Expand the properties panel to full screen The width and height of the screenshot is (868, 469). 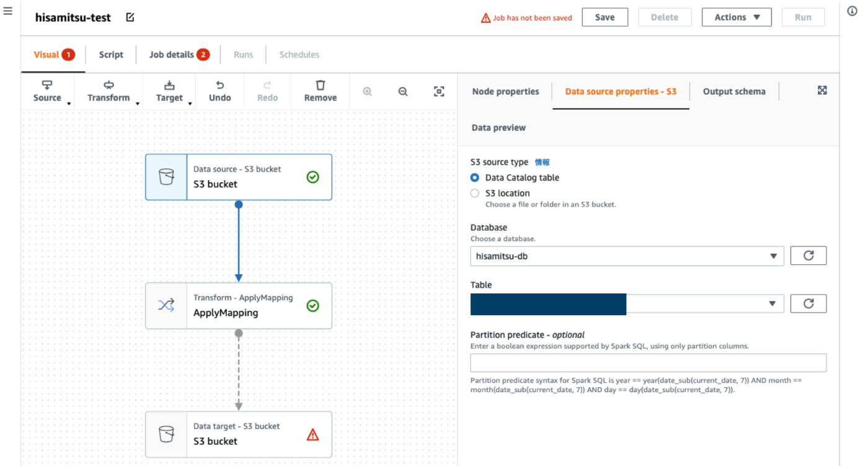[822, 91]
